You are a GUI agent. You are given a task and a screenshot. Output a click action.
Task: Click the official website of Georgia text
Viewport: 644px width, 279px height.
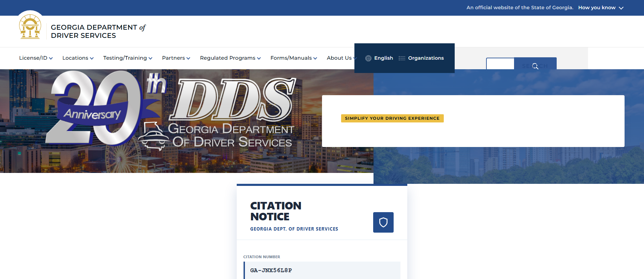[x=520, y=8]
